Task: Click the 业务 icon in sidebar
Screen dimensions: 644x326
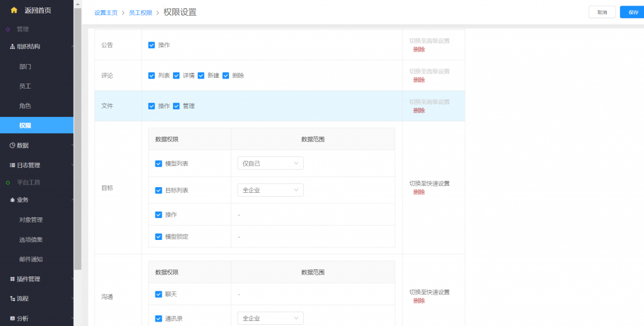Action: (x=12, y=200)
